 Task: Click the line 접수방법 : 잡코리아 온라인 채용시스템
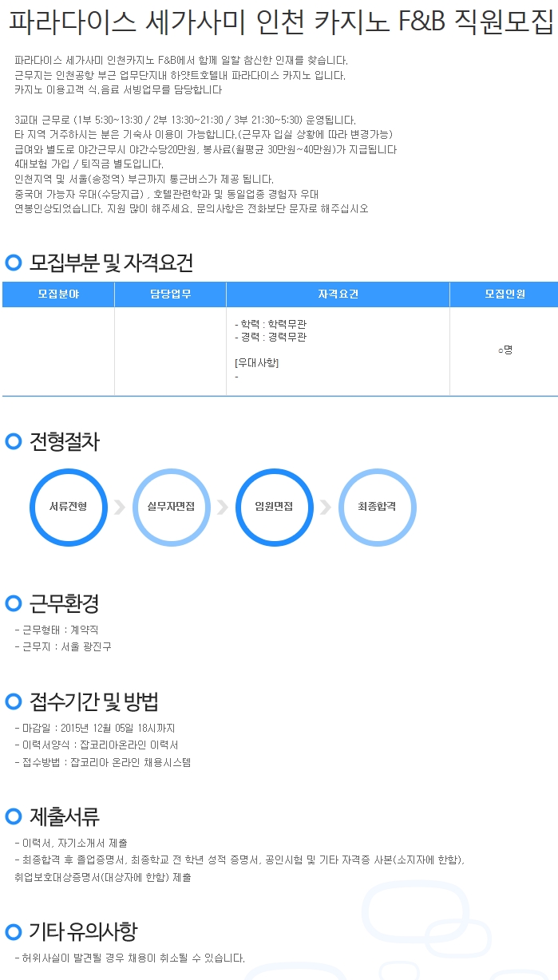click(102, 762)
